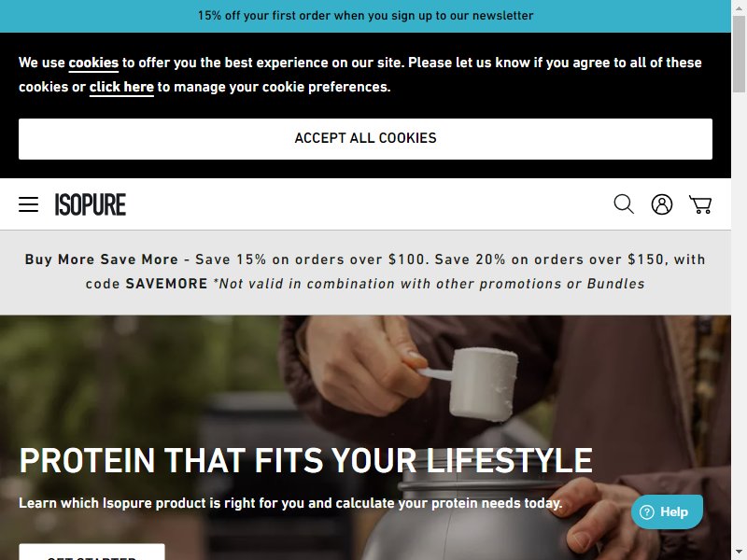Open the cookies policy link
The image size is (747, 560).
[93, 63]
